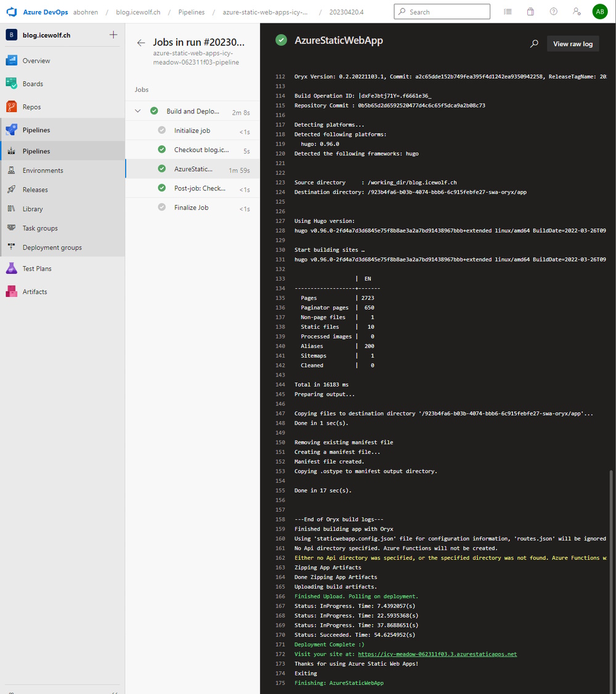This screenshot has width=616, height=694.
Task: Open the Overview menu item
Action: click(62, 60)
